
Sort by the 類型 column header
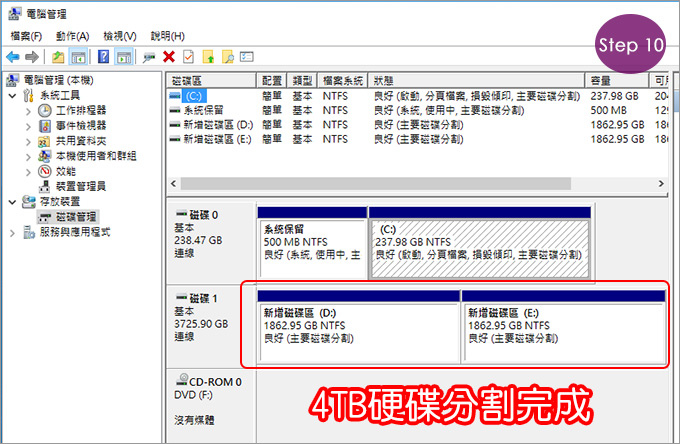coord(302,81)
